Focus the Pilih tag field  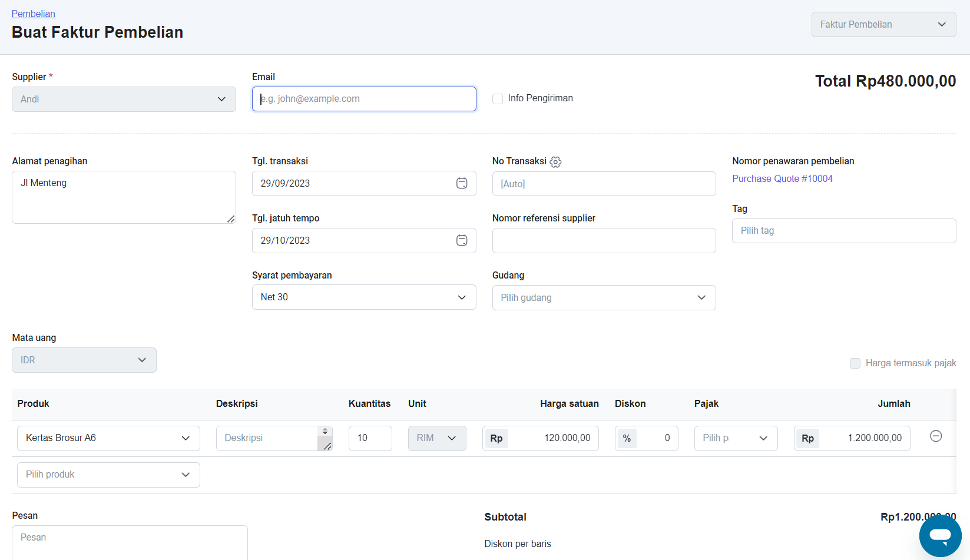(x=843, y=231)
